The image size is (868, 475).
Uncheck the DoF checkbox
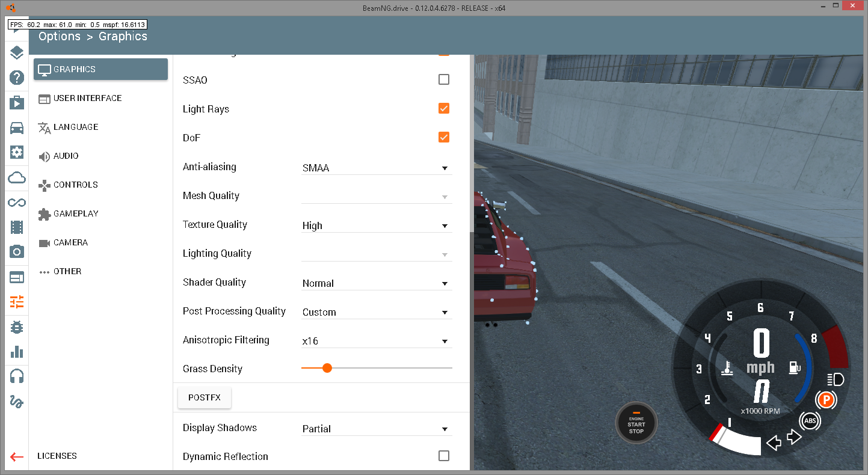(444, 137)
